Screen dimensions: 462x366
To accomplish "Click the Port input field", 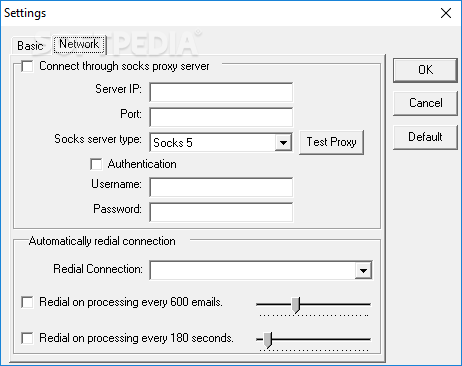I will click(221, 117).
